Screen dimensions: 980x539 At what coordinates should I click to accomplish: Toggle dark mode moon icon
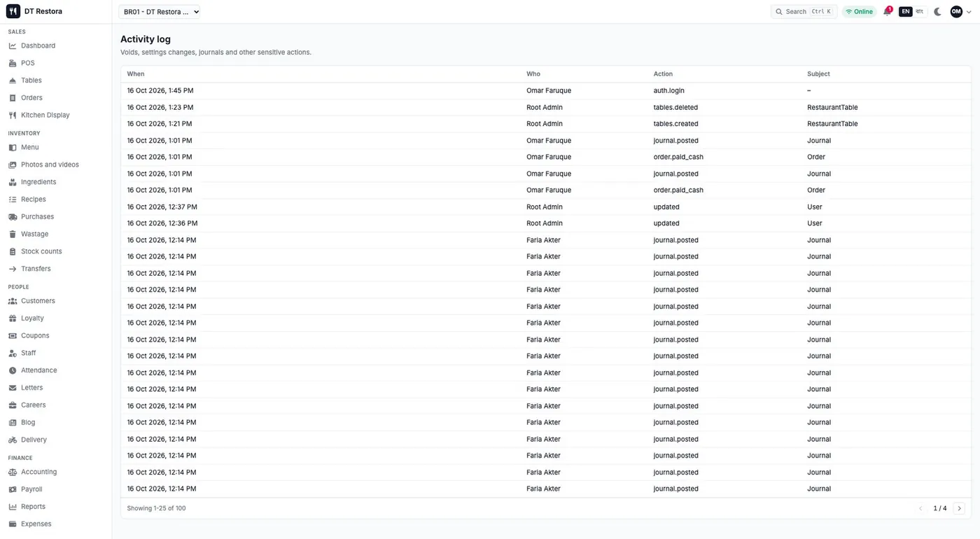(937, 12)
